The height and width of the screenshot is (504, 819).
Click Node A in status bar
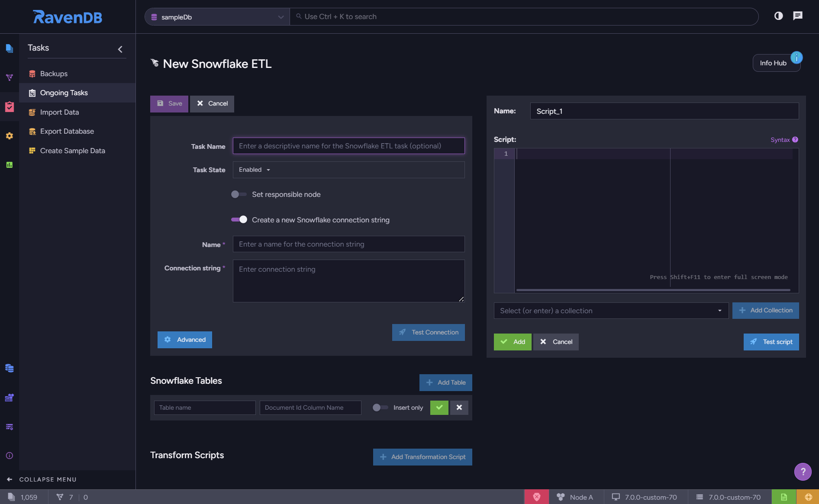575,497
